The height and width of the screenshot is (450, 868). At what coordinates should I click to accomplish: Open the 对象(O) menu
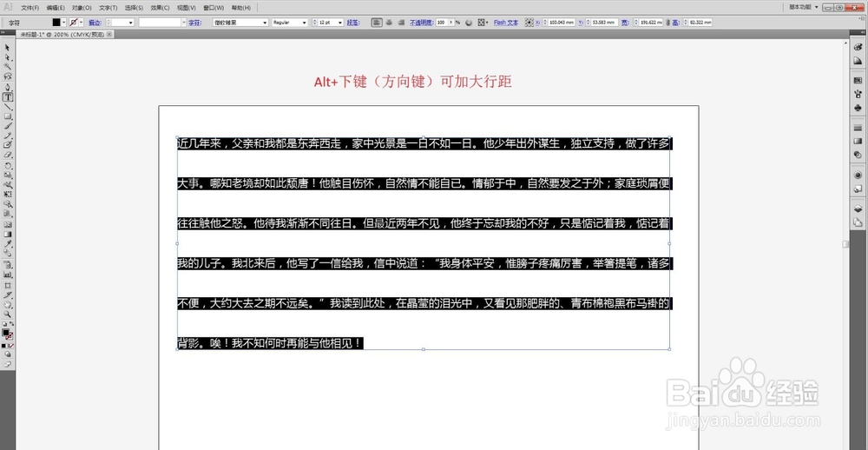point(82,8)
